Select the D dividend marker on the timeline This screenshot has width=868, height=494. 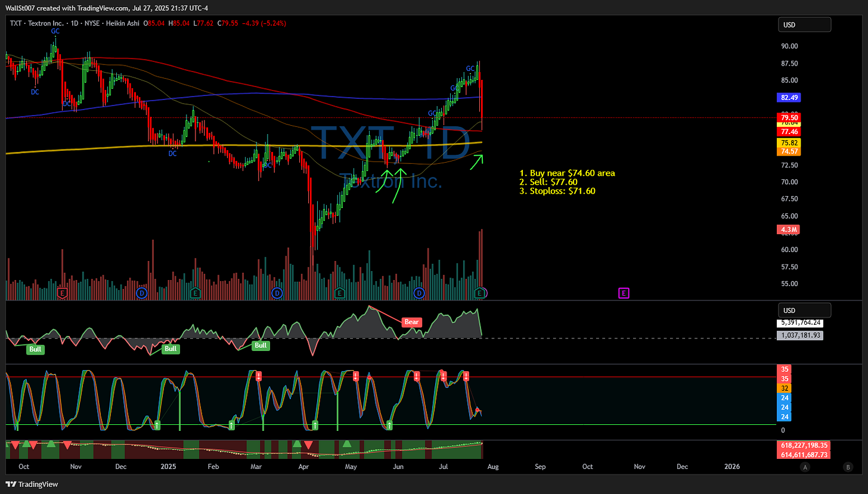[141, 293]
